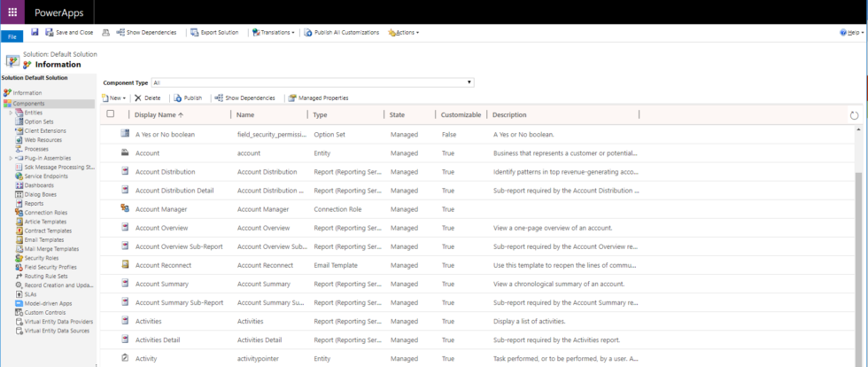Click the Save floppy disk icon
This screenshot has width=868, height=367.
(x=35, y=32)
